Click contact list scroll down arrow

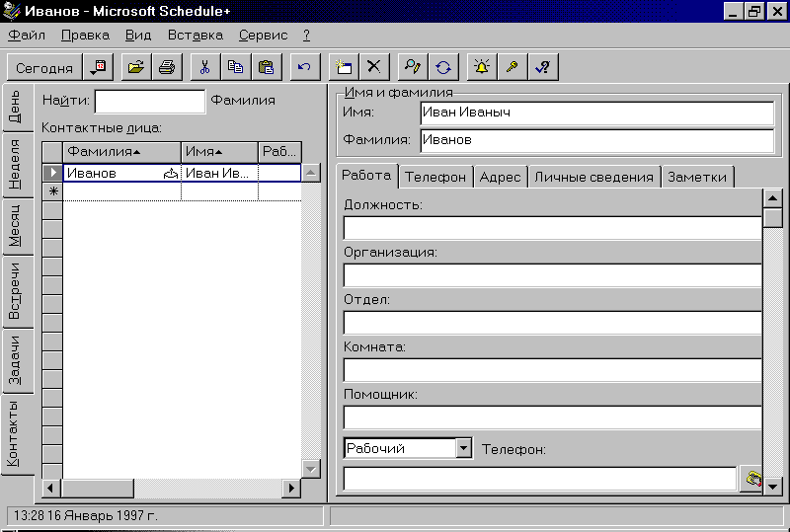311,469
